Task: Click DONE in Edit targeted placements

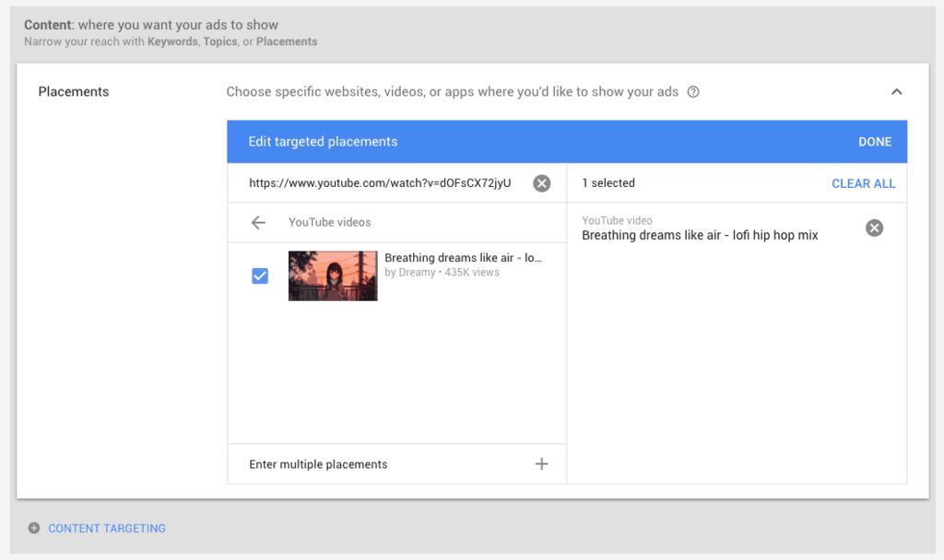Action: click(874, 142)
